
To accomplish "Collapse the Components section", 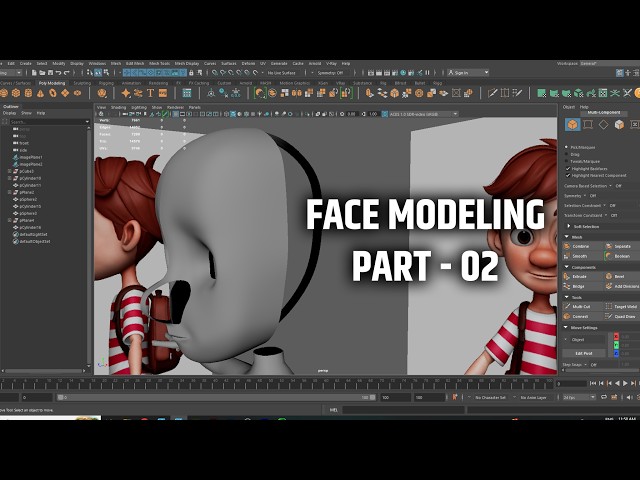I will pos(567,267).
